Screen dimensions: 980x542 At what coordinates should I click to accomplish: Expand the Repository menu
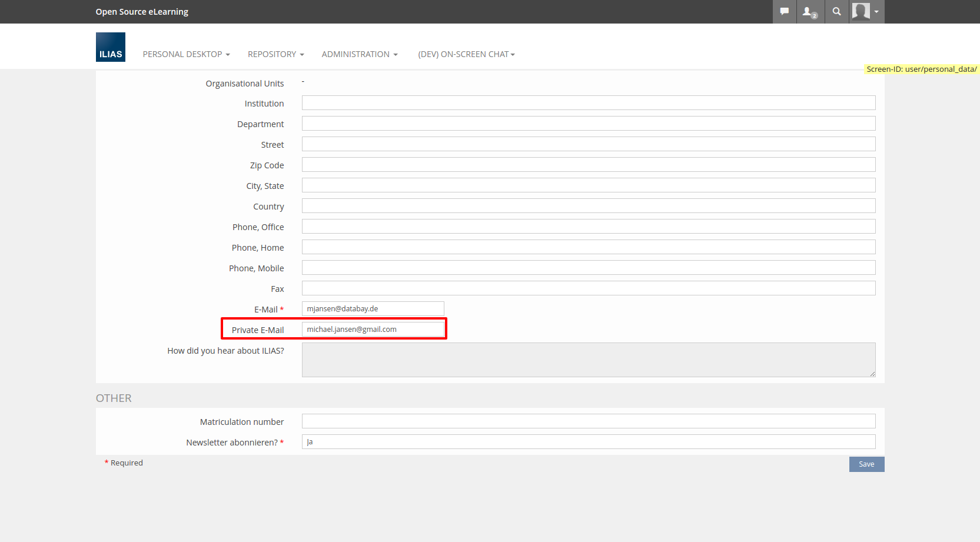pos(275,54)
